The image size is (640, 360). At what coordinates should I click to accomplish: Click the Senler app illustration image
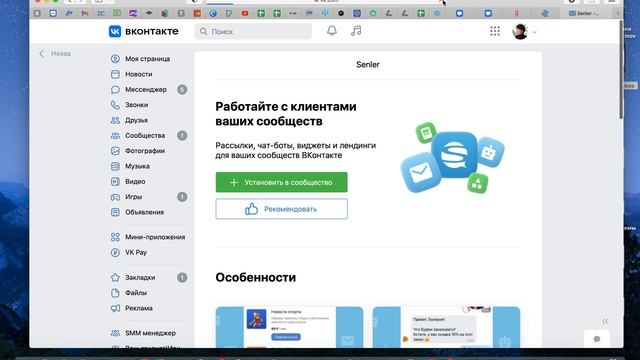tap(452, 158)
